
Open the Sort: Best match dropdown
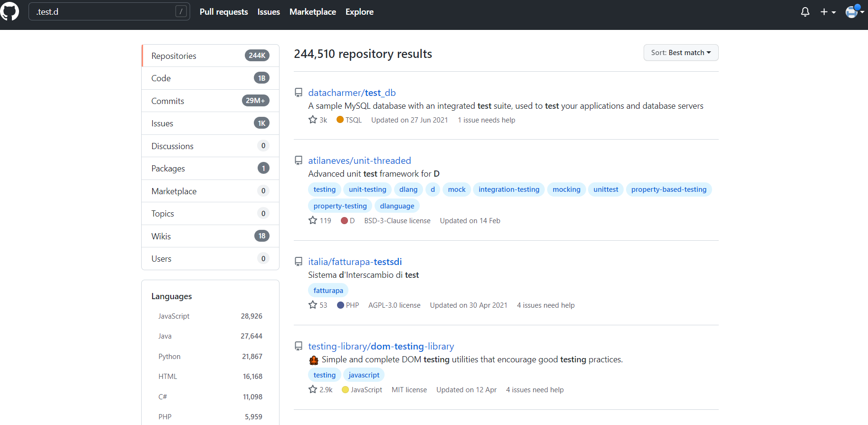point(681,53)
